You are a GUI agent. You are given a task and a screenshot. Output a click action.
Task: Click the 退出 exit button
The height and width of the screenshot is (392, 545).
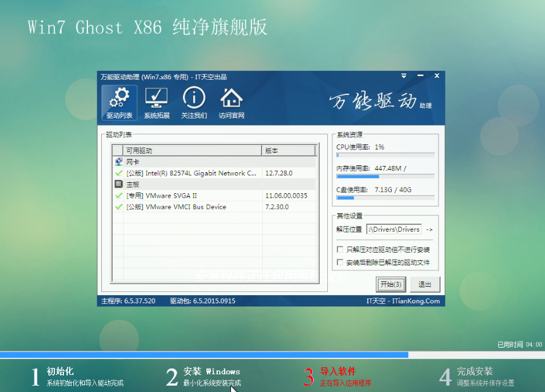click(425, 284)
